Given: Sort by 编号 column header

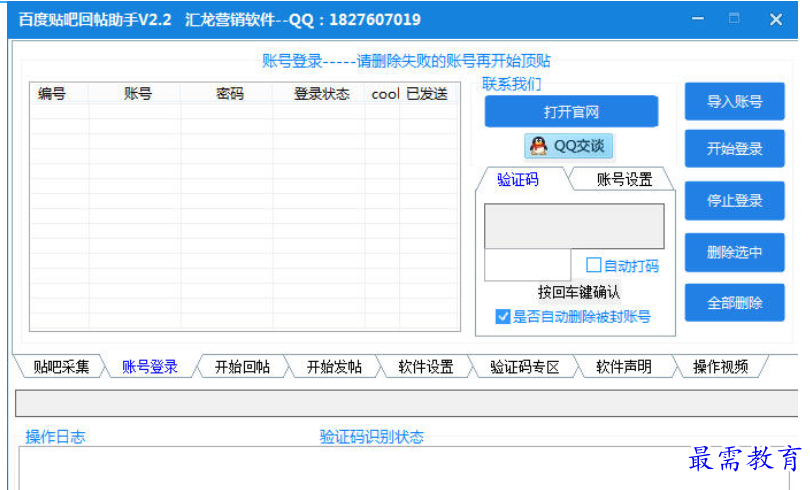Looking at the screenshot, I should tap(59, 94).
